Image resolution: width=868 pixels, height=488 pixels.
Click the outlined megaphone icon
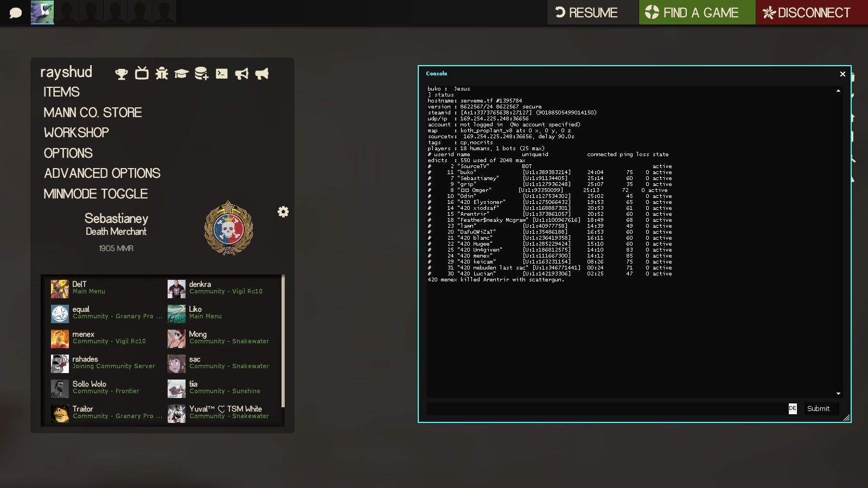click(241, 74)
